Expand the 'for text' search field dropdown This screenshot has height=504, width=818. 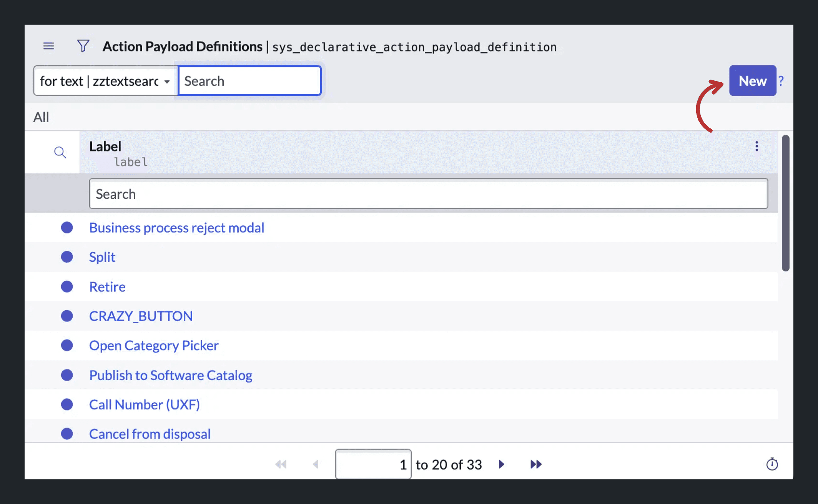coord(105,81)
